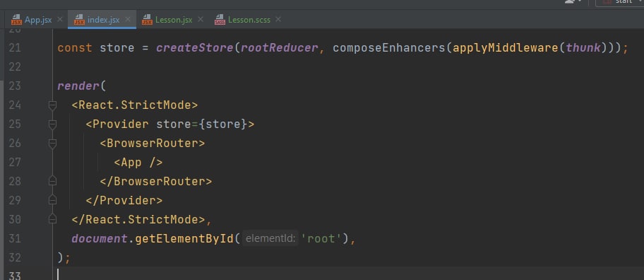Collapse the Provider block on line 25
This screenshot has width=644, height=280.
coord(52,124)
